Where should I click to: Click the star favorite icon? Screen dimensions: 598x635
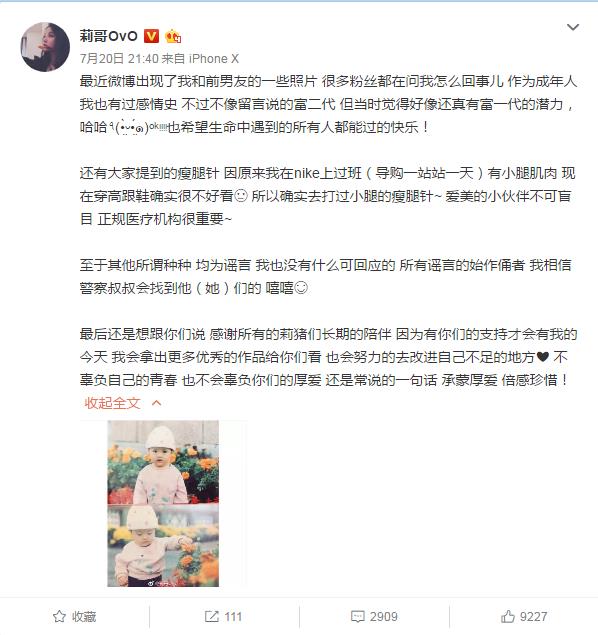click(x=59, y=616)
